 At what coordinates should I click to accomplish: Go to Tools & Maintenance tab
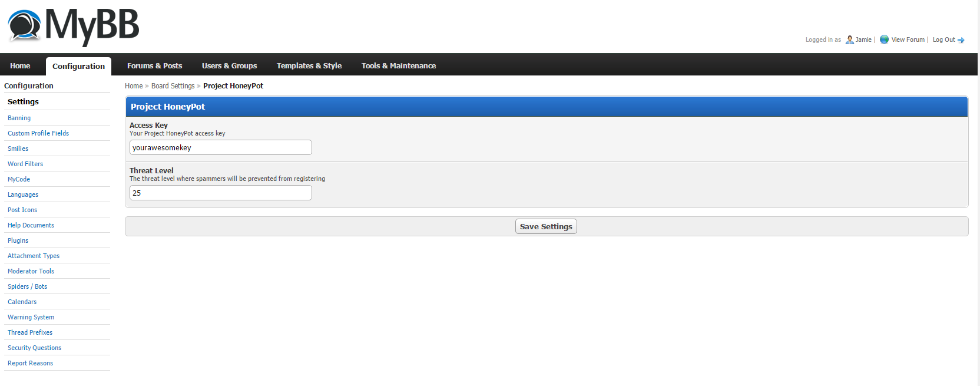point(399,66)
